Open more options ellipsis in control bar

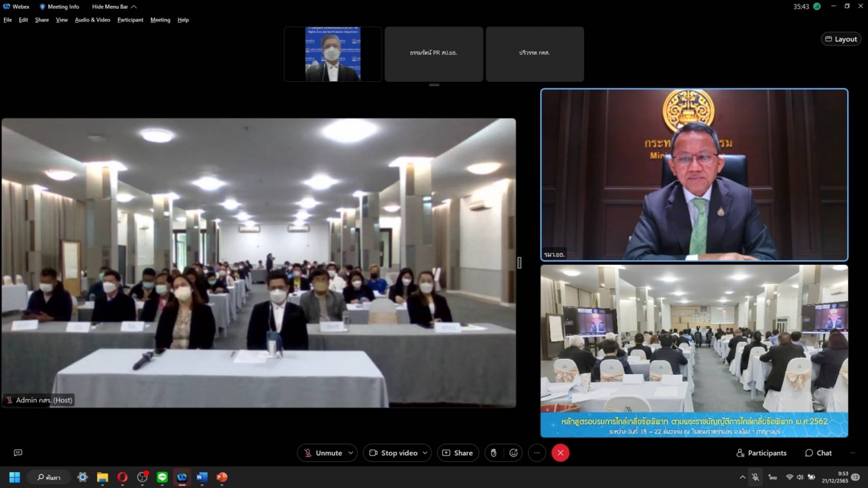click(x=537, y=453)
